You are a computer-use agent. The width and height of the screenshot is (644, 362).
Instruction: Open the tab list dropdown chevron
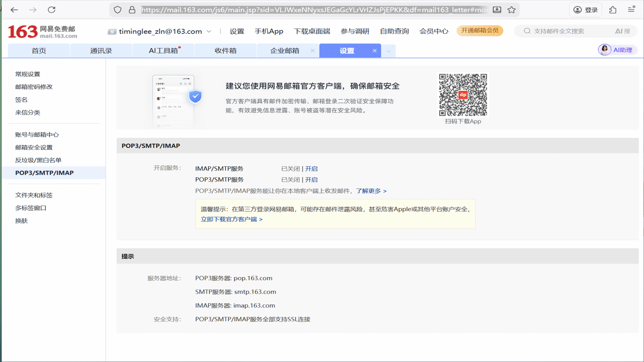click(x=388, y=51)
